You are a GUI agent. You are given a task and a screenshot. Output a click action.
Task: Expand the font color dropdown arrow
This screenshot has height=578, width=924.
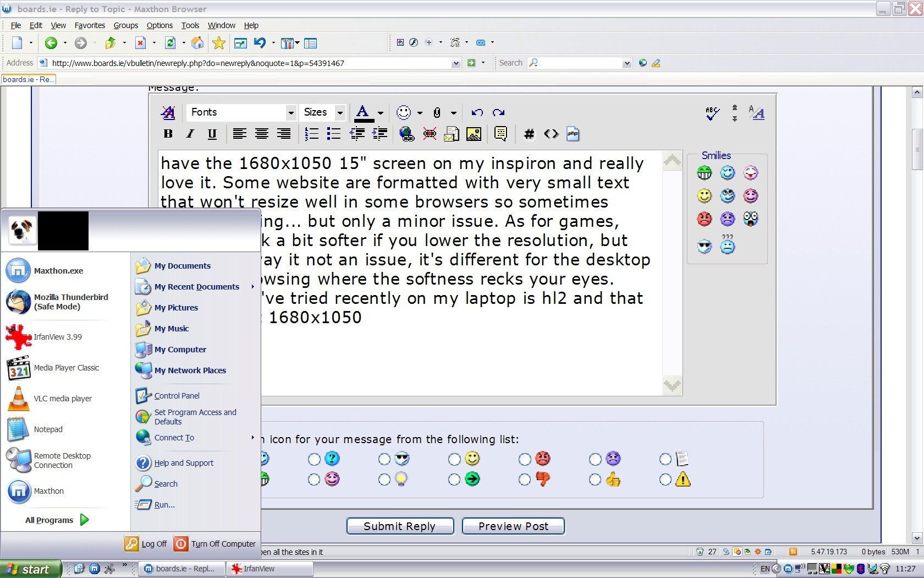coord(381,113)
